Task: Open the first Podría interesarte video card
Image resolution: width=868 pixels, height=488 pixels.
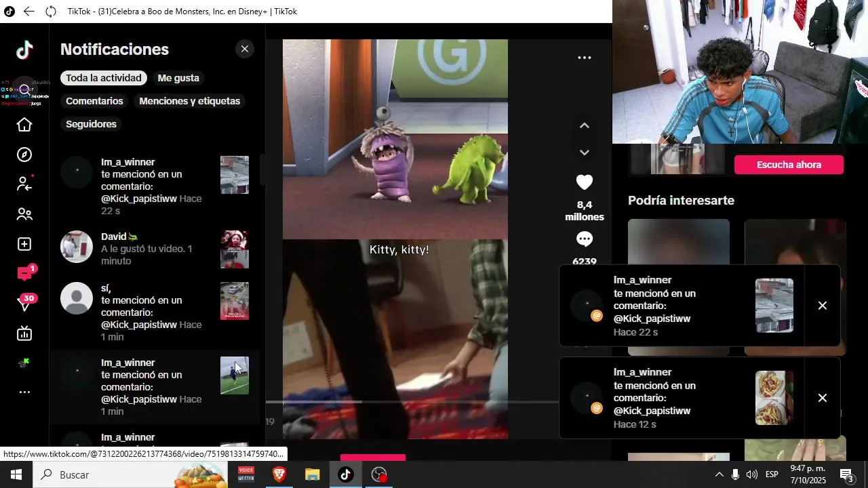Action: click(x=679, y=287)
